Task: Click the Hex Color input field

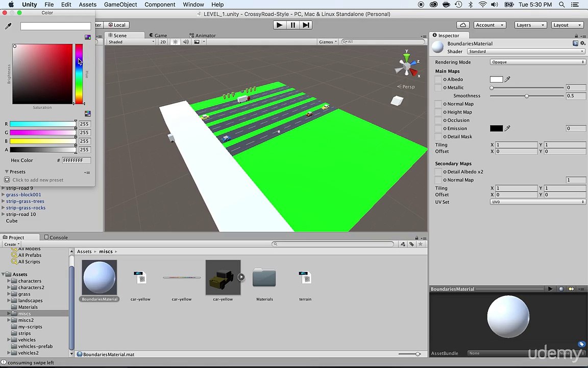Action: point(76,160)
